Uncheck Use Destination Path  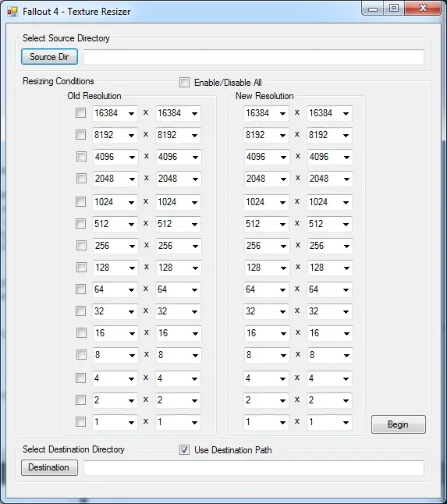(x=184, y=449)
